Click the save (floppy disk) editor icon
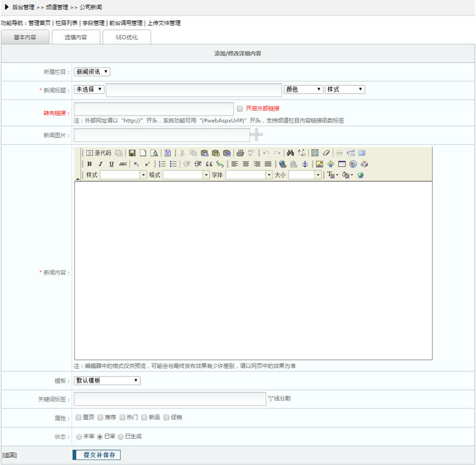 [x=132, y=153]
